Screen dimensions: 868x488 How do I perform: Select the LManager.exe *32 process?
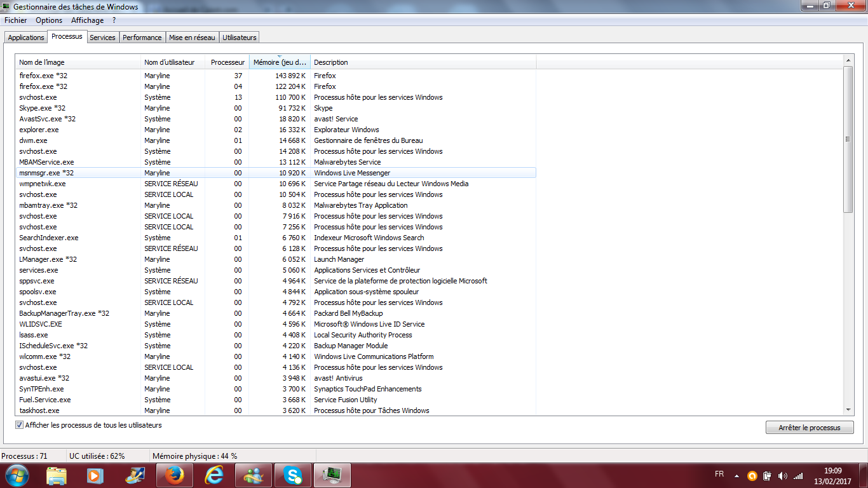point(276,259)
